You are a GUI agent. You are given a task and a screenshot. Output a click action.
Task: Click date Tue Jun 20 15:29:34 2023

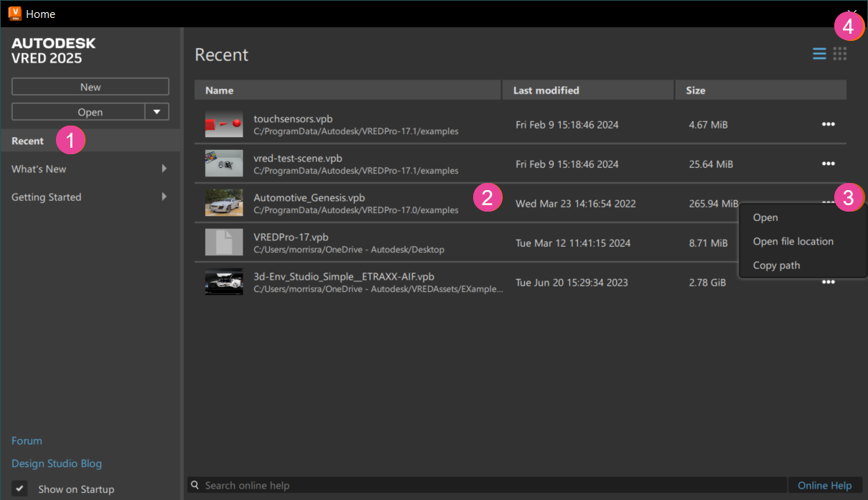pos(571,283)
